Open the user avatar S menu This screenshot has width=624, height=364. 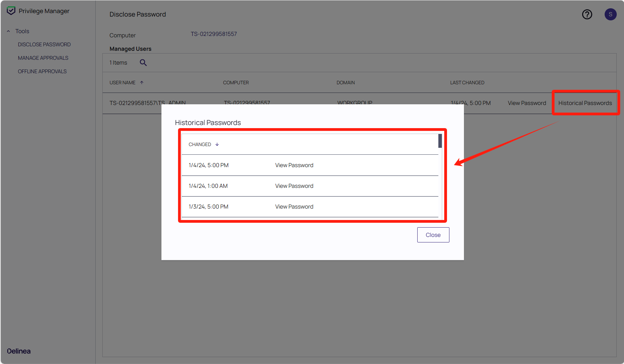pos(610,14)
